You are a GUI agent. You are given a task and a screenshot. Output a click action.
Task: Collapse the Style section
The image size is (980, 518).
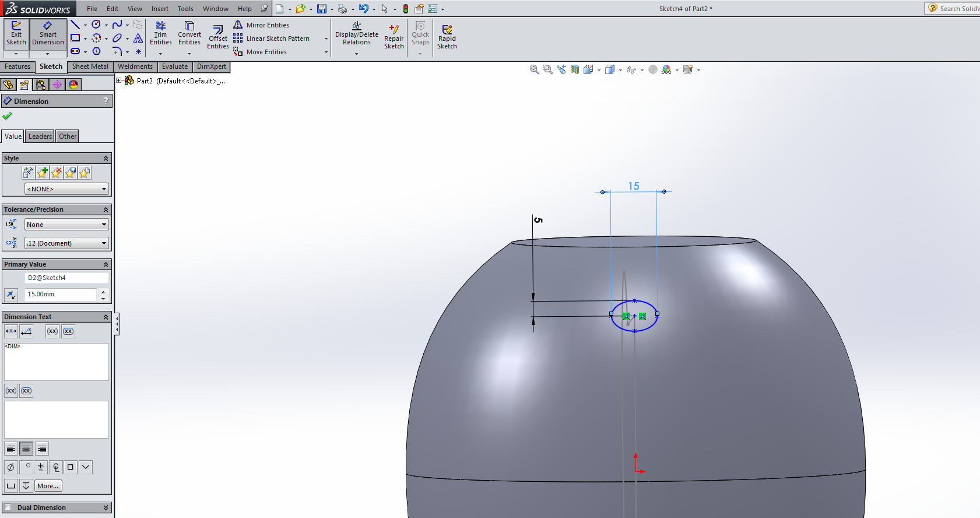(106, 158)
